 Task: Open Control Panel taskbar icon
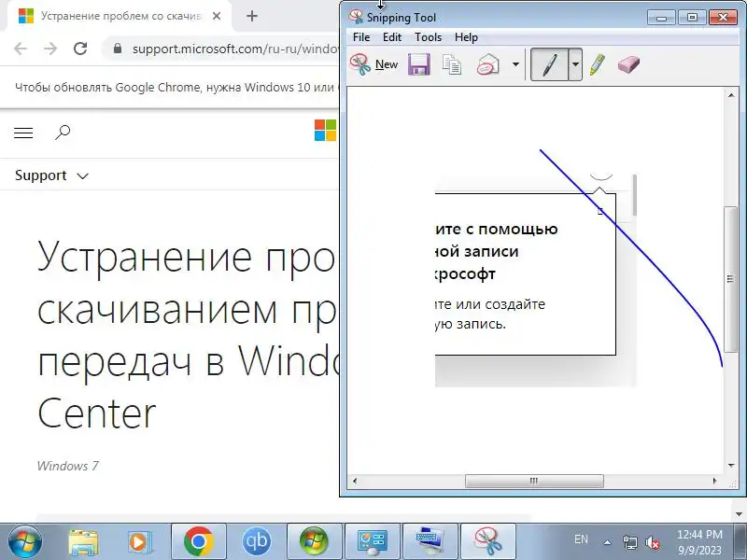click(x=372, y=542)
